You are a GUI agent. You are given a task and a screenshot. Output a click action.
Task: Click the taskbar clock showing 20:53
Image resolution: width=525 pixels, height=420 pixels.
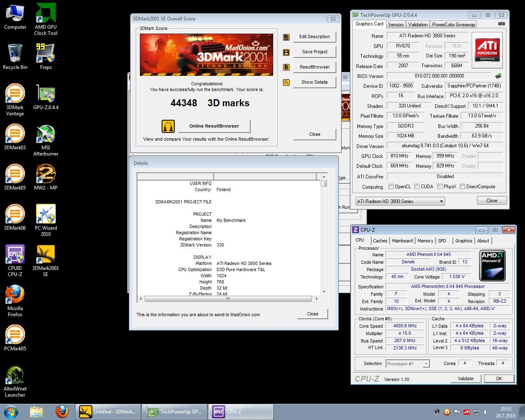(x=505, y=412)
